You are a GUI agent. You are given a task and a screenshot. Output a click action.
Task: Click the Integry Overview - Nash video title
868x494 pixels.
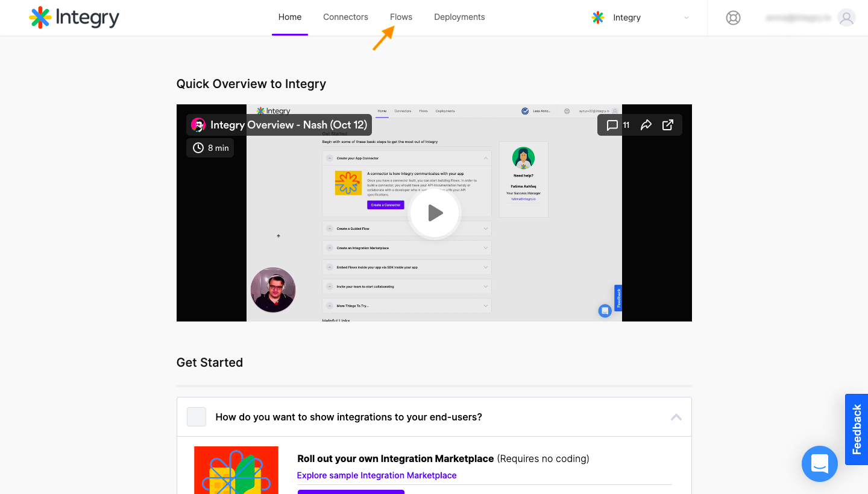tap(289, 125)
